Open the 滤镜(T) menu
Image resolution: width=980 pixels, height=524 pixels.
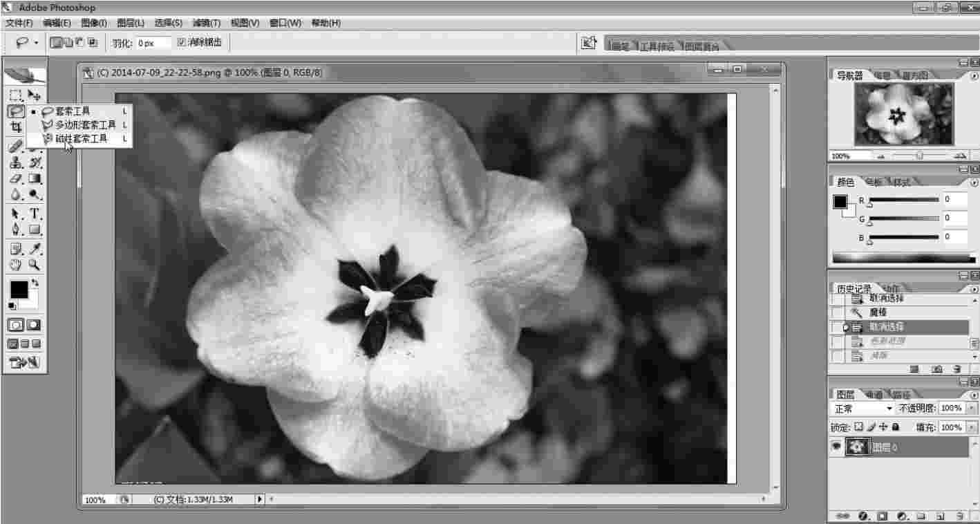[207, 23]
